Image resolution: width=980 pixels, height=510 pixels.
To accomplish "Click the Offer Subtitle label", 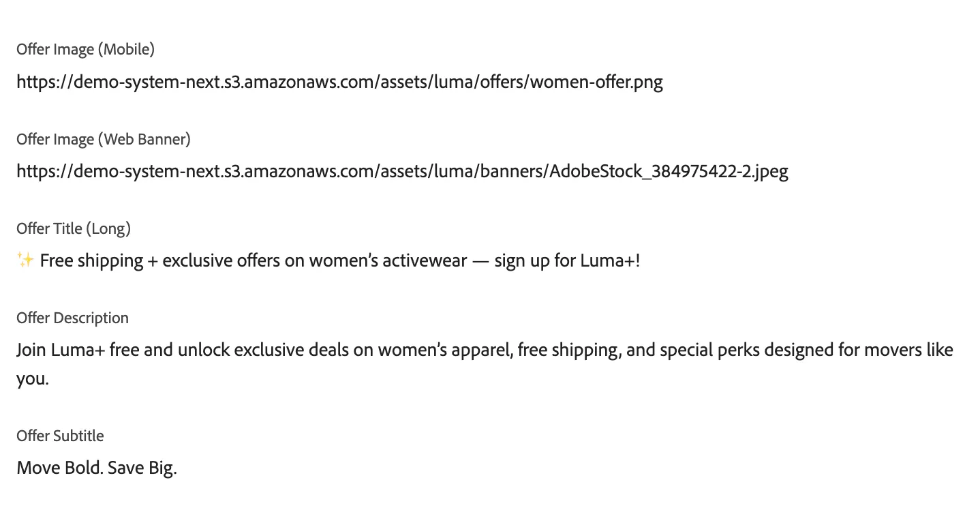I will [60, 436].
